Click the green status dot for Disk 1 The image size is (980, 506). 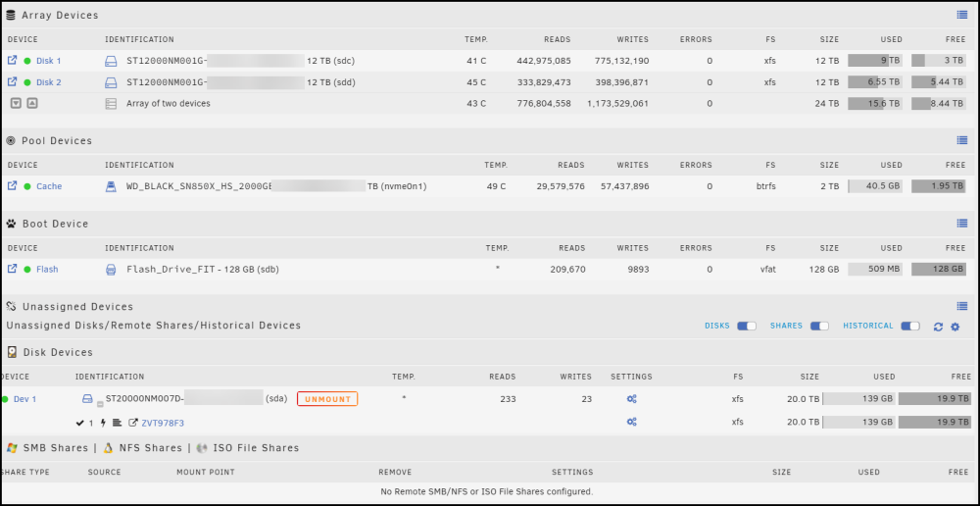pyautogui.click(x=26, y=62)
